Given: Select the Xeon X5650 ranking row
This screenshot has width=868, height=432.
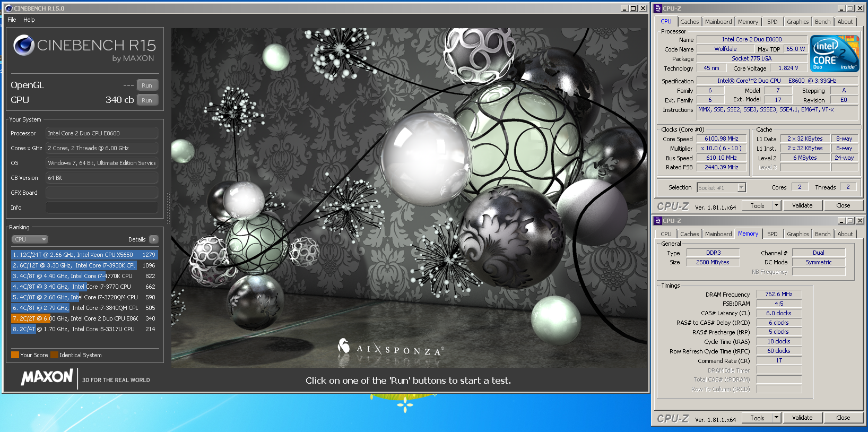Looking at the screenshot, I should point(84,255).
